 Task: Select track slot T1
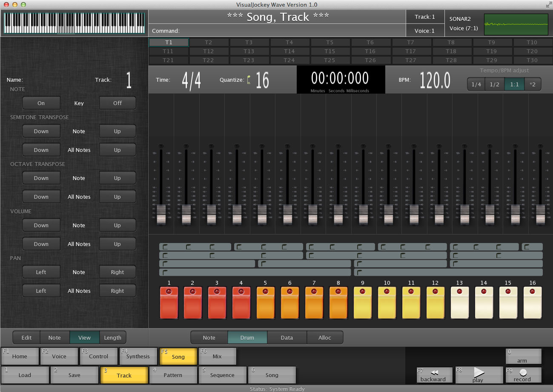pyautogui.click(x=169, y=42)
